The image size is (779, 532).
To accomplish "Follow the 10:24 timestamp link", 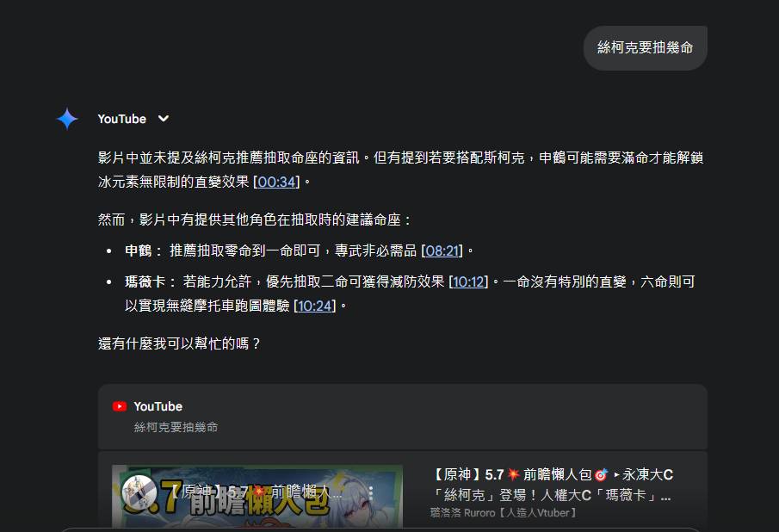I will click(315, 306).
